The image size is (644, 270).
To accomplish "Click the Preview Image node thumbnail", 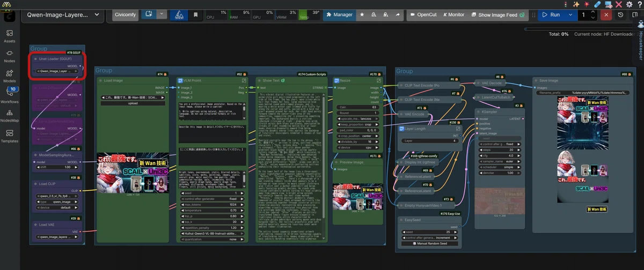I will point(358,196).
